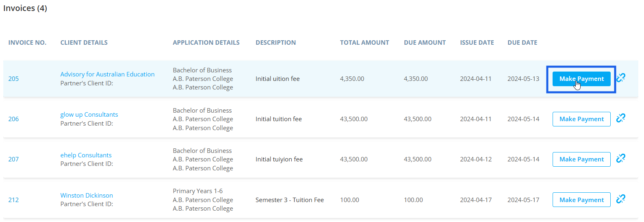Click the link icon for invoice 212
The width and height of the screenshot is (644, 222).
[x=620, y=199]
